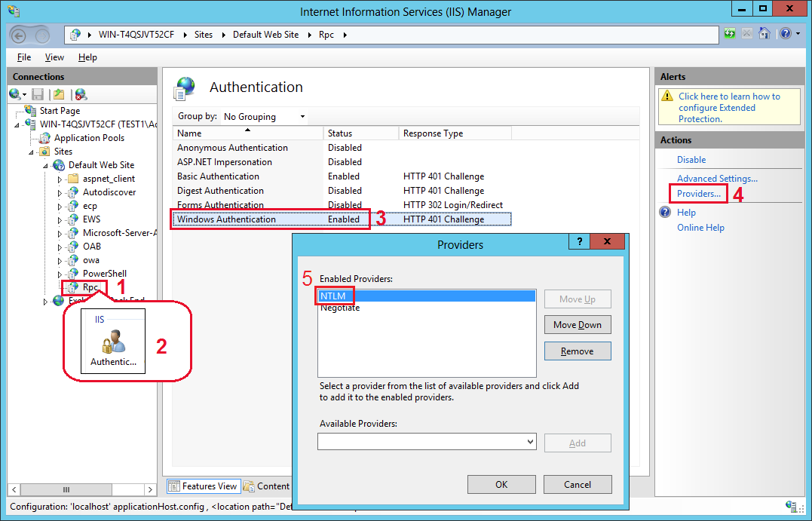
Task: Expand the Autodiscover tree node
Action: point(60,193)
